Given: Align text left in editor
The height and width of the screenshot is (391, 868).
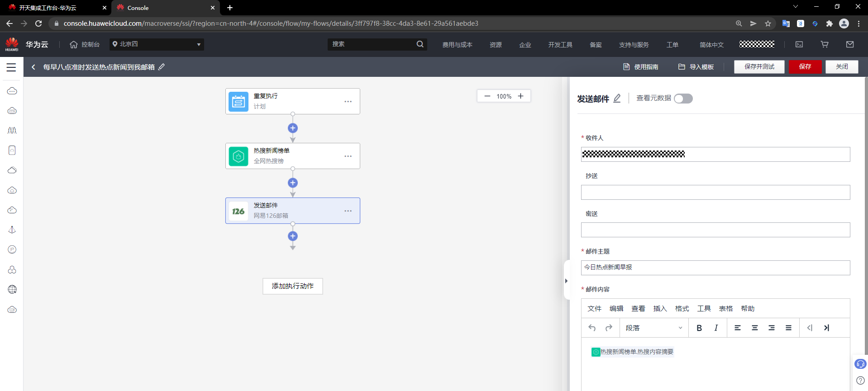Looking at the screenshot, I should 738,328.
